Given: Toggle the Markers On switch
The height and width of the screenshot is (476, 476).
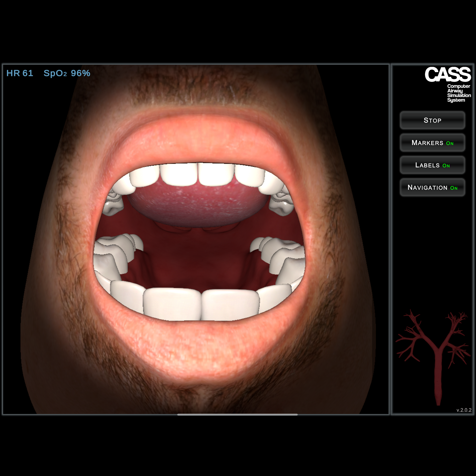Looking at the screenshot, I should [432, 143].
